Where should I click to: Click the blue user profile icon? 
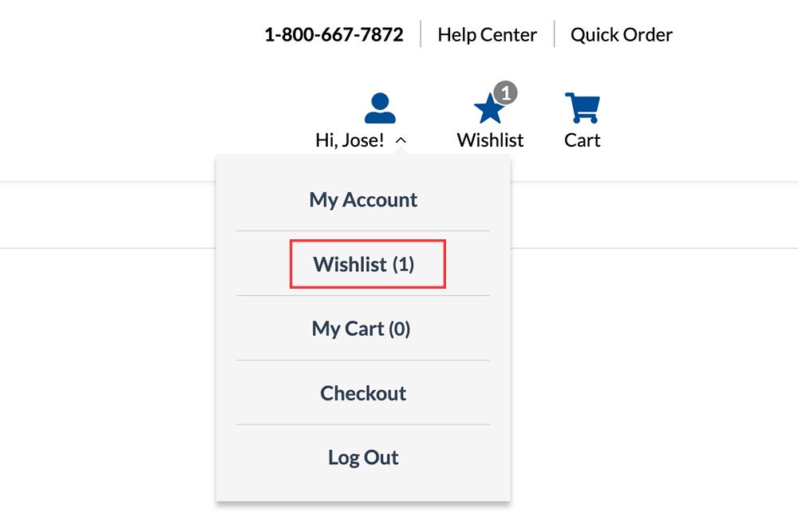pos(380,108)
